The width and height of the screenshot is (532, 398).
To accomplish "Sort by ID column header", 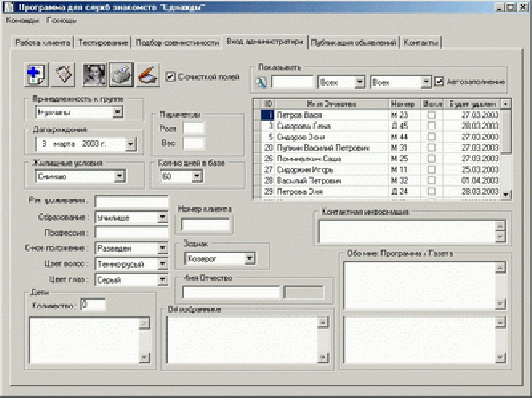I will tap(268, 104).
